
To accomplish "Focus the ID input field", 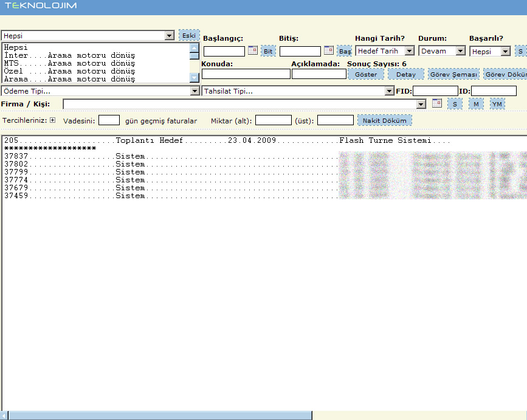I will 494,91.
